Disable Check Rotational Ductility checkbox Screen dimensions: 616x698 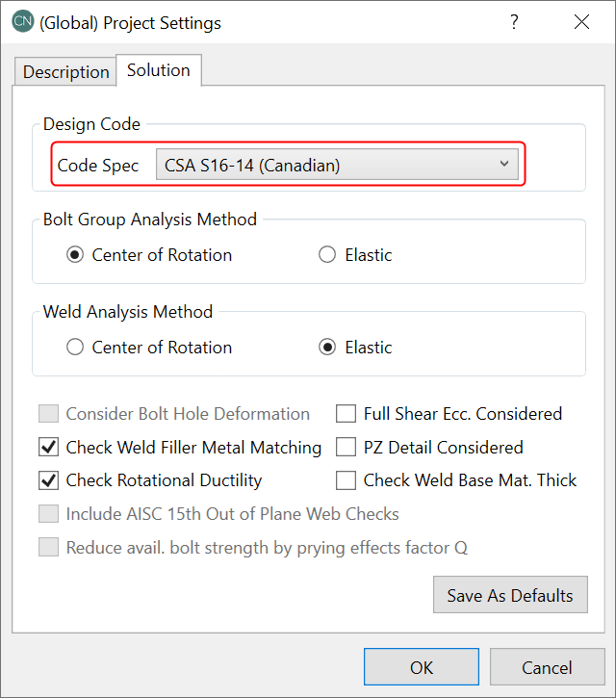coord(48,480)
